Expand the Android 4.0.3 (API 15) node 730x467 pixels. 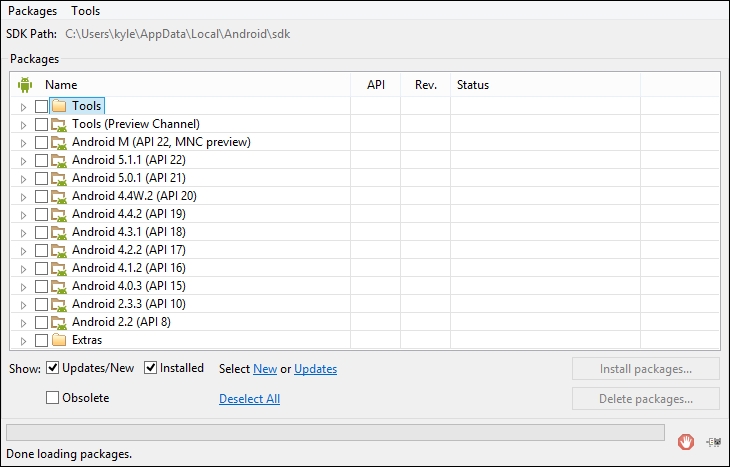click(x=23, y=287)
